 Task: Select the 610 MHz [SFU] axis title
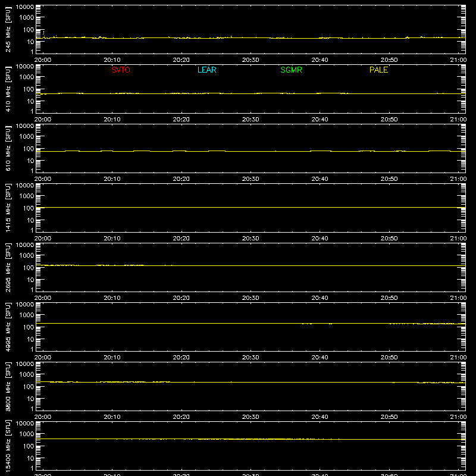(8, 149)
